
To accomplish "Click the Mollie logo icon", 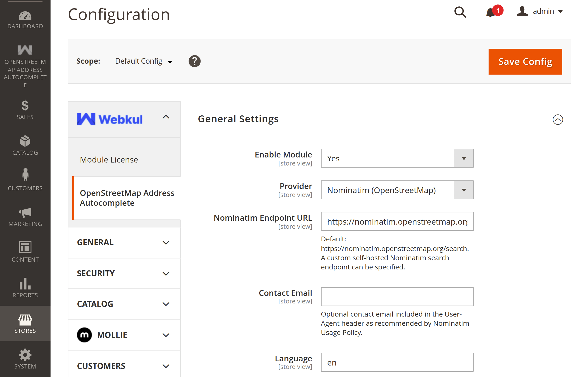I will (x=84, y=335).
